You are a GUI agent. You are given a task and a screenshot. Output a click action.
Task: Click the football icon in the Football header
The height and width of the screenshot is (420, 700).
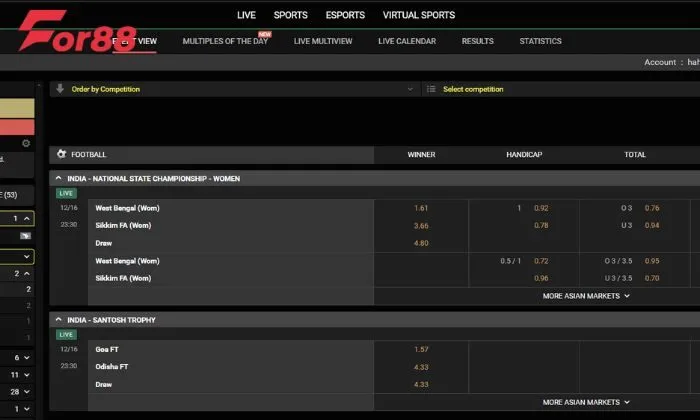point(62,155)
